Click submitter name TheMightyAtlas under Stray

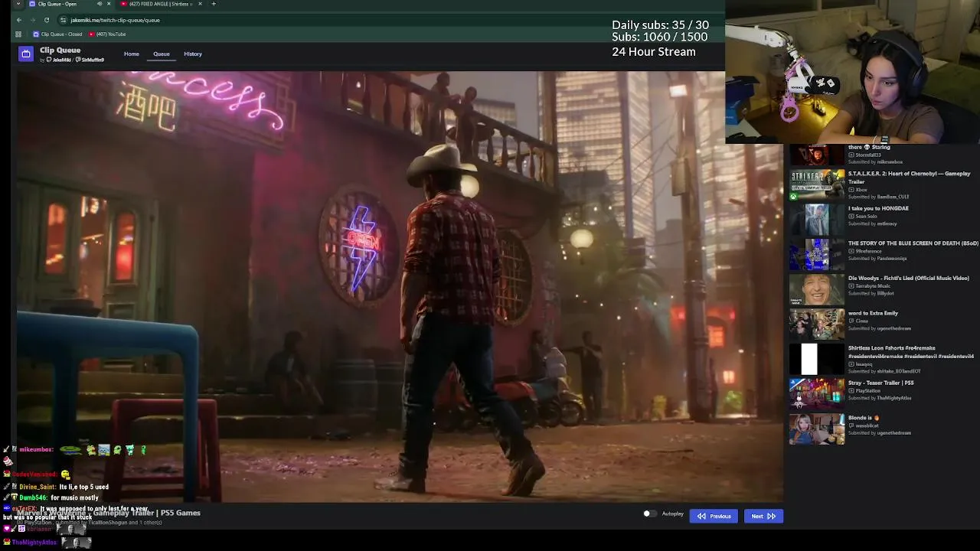click(x=894, y=398)
